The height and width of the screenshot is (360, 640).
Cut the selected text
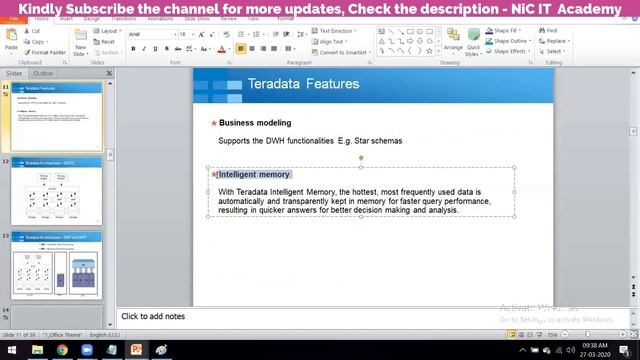32,31
